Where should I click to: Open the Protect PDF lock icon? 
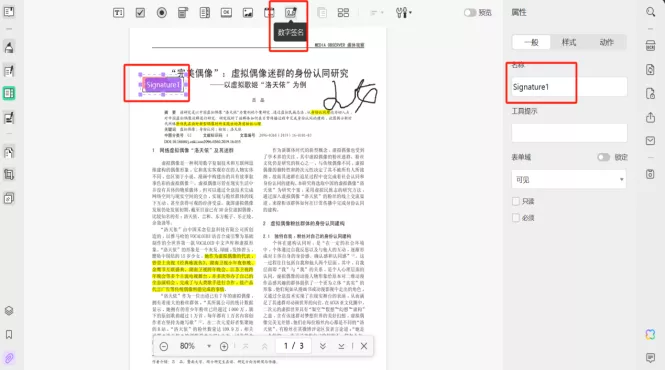coord(651,93)
